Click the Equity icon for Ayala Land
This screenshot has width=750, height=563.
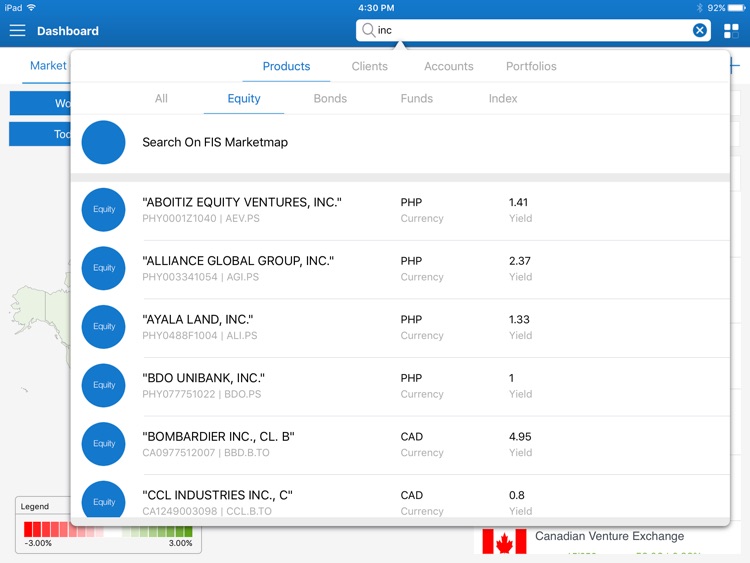(103, 327)
